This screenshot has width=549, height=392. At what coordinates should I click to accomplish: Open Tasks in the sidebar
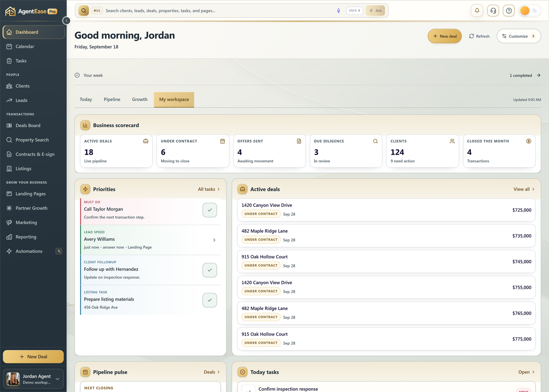34,61
